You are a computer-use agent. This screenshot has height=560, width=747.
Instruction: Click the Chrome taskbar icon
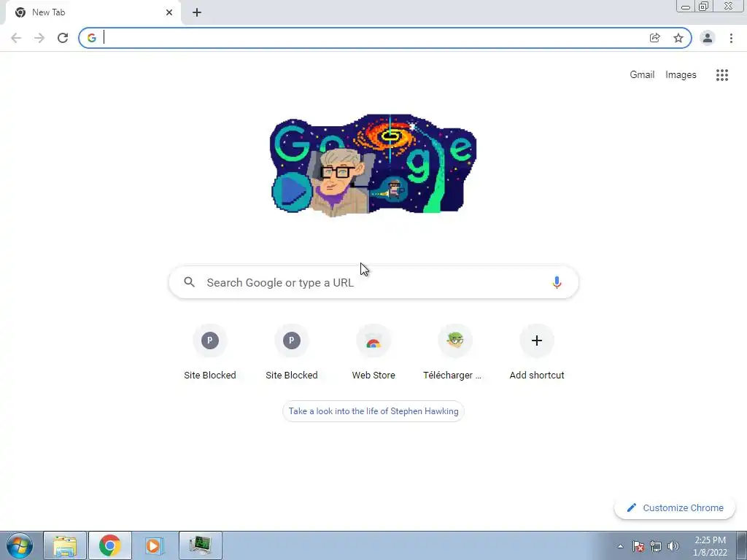[x=110, y=545]
